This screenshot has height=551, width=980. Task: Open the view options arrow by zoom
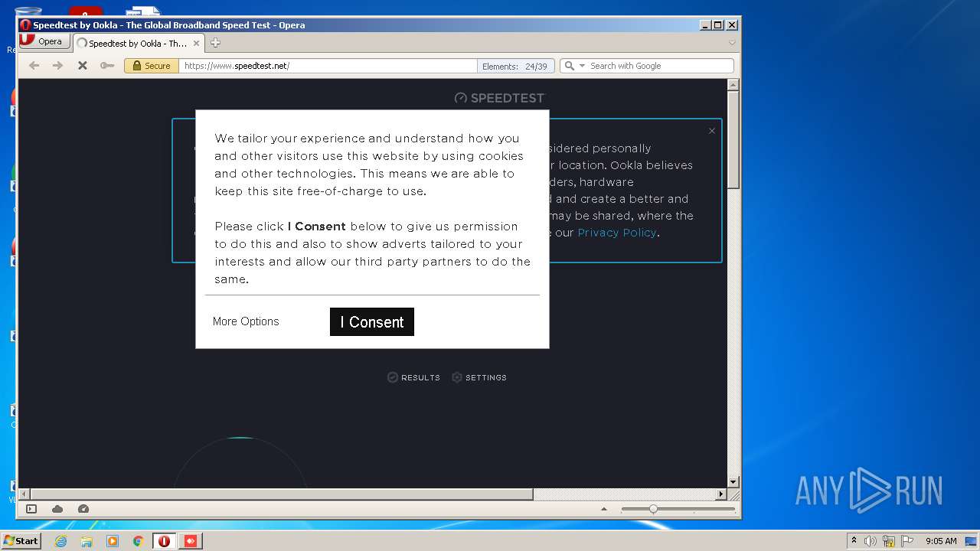tap(604, 509)
